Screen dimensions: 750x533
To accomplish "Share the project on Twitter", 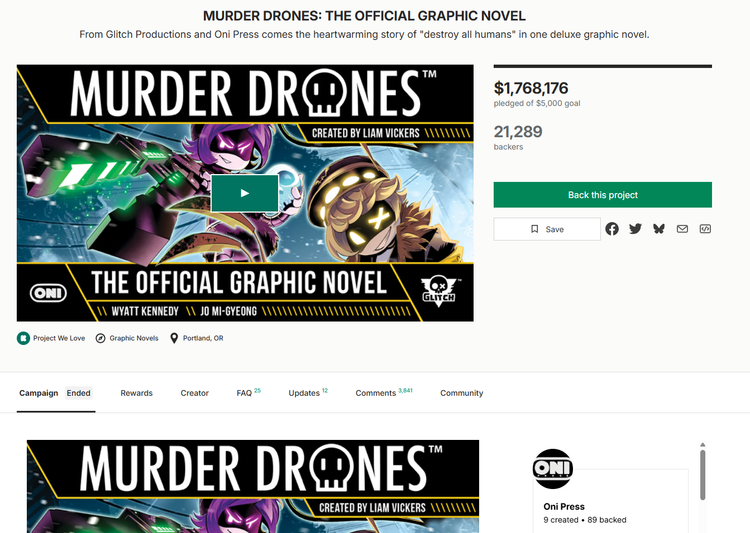I will [635, 229].
